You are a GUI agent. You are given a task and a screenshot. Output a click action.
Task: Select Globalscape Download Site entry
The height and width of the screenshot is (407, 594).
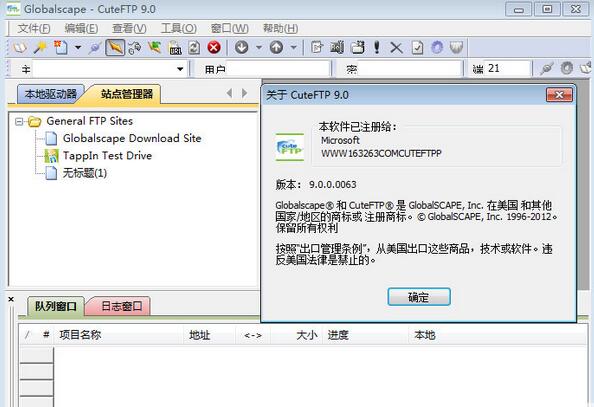point(132,138)
